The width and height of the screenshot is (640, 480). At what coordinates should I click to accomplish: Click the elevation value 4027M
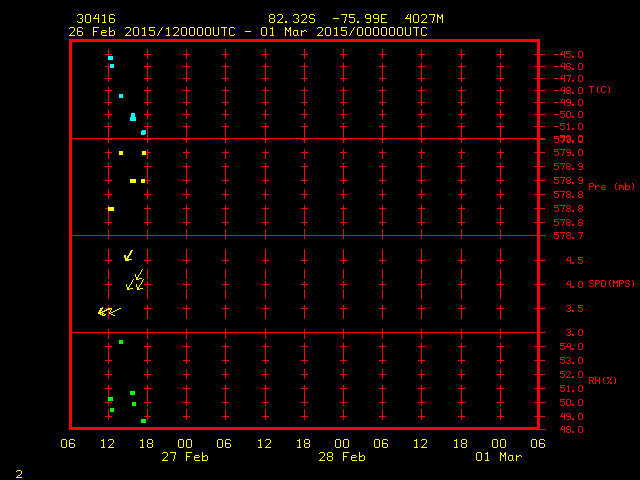(424, 19)
